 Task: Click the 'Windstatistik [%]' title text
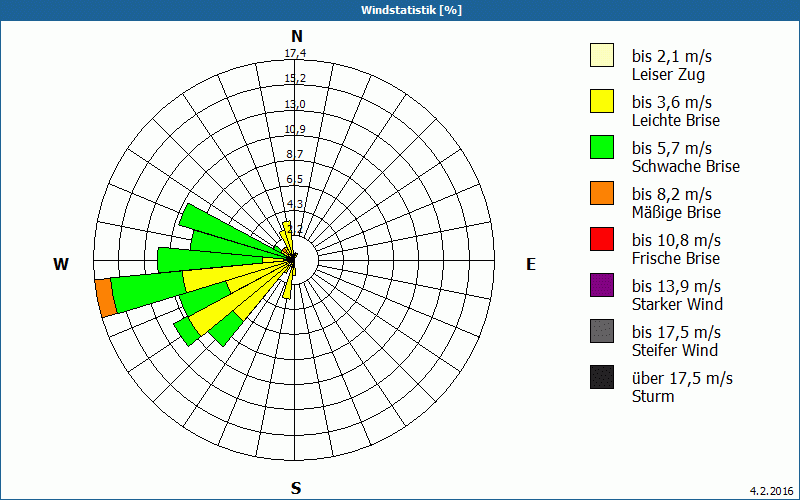[411, 10]
